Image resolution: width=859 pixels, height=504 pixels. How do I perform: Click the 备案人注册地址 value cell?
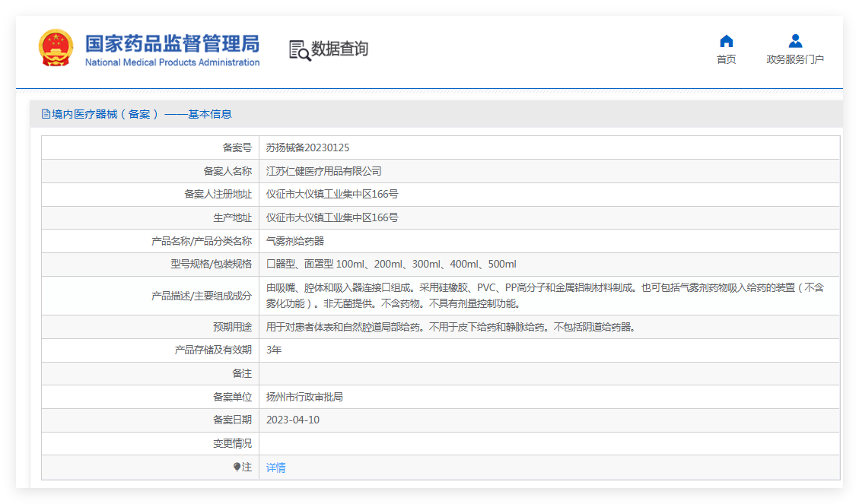tap(549, 195)
